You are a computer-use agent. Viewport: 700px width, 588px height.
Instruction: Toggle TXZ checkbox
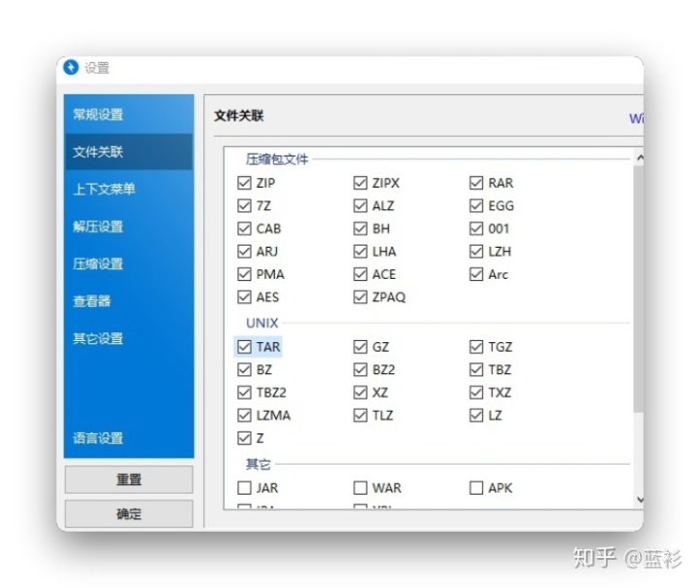coord(476,392)
